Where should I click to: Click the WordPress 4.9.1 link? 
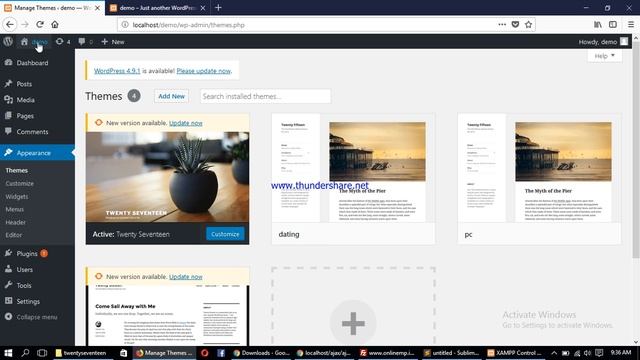coord(117,71)
